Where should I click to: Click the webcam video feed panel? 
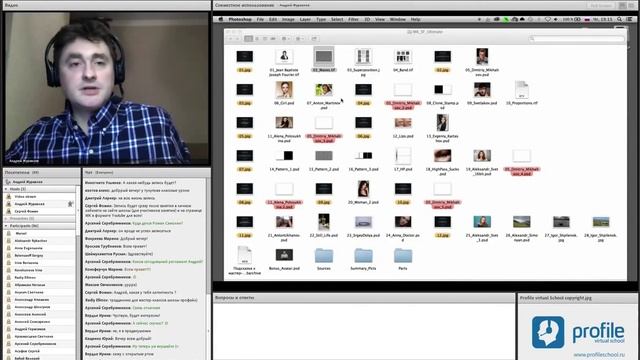pos(107,88)
